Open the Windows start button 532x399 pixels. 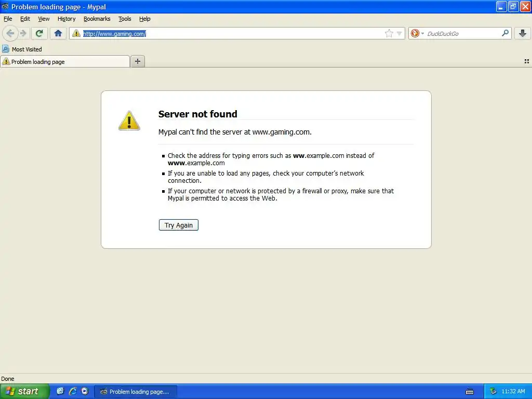[x=24, y=391]
